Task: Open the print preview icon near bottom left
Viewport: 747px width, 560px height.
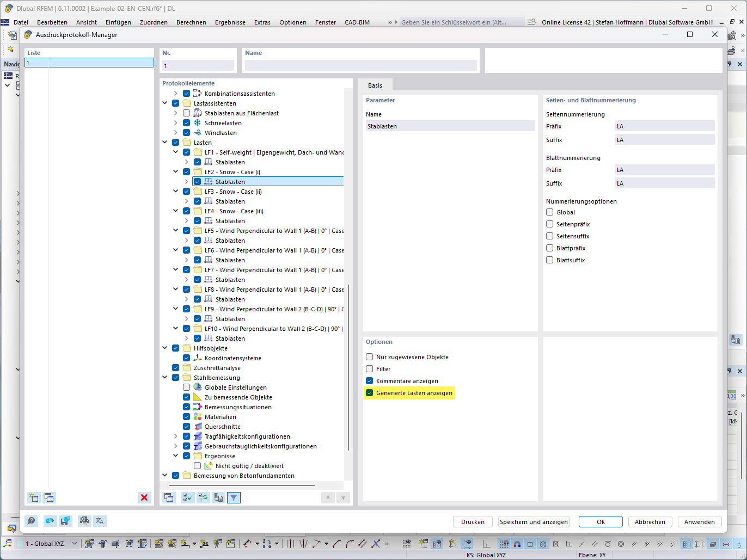Action: (84, 521)
